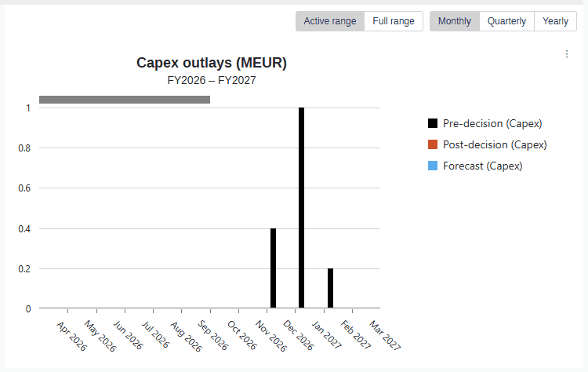Click the Nov 2026 capex bar

pos(273,268)
